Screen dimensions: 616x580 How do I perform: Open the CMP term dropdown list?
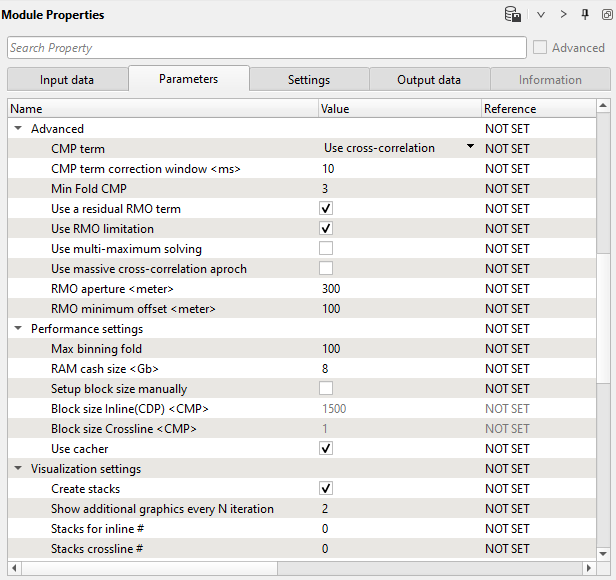470,148
